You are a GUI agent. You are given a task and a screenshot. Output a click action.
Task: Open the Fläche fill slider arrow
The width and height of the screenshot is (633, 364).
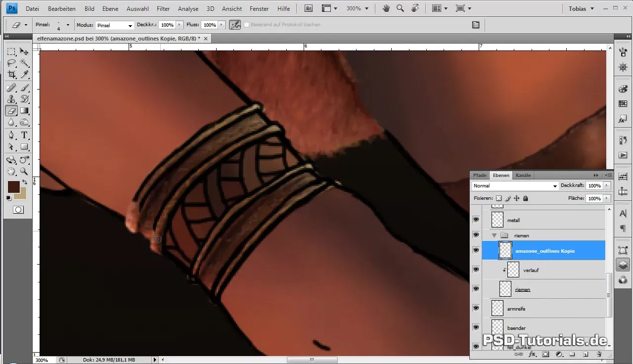[x=607, y=198]
